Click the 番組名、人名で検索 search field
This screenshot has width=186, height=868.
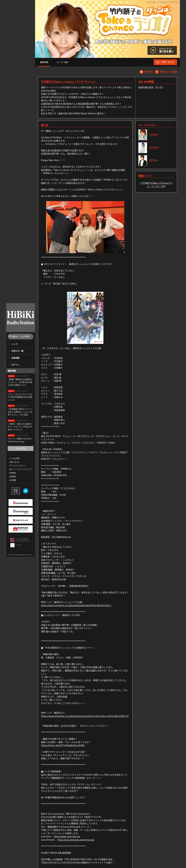click(x=21, y=336)
